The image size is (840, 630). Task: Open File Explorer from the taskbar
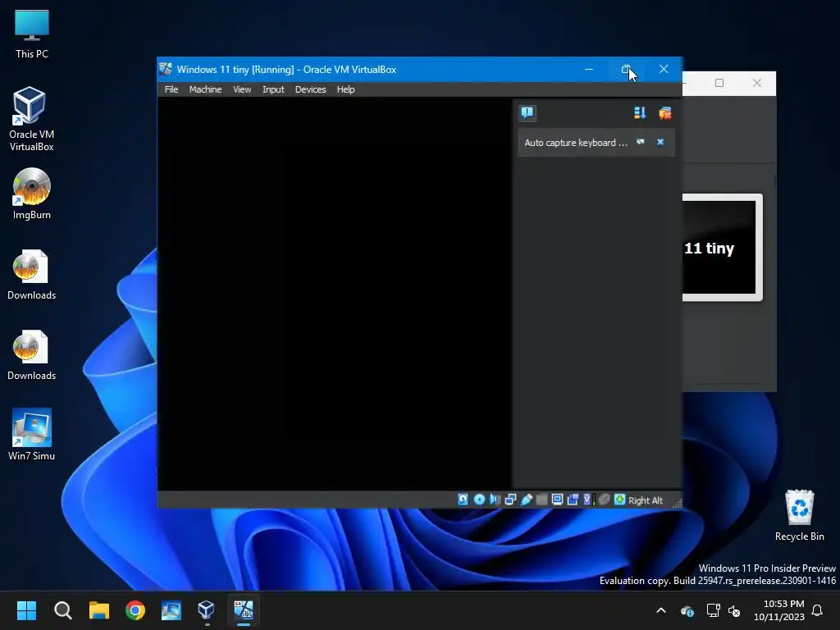pyautogui.click(x=99, y=610)
